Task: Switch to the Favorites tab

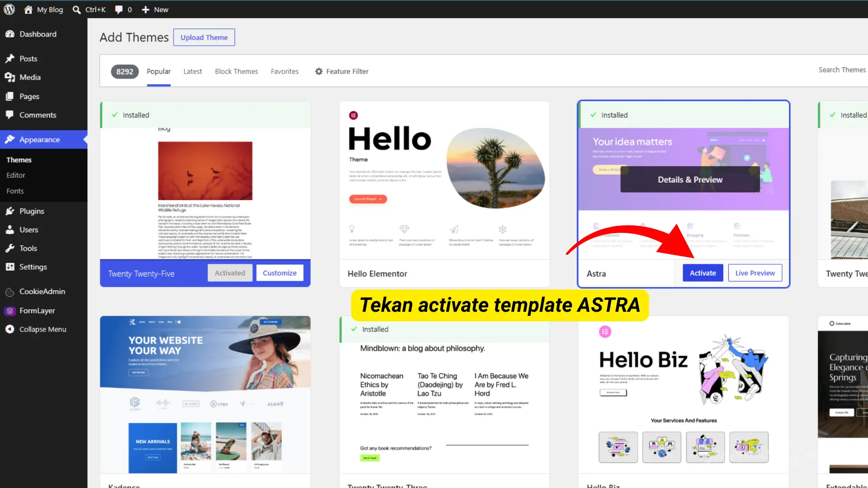Action: 285,71
